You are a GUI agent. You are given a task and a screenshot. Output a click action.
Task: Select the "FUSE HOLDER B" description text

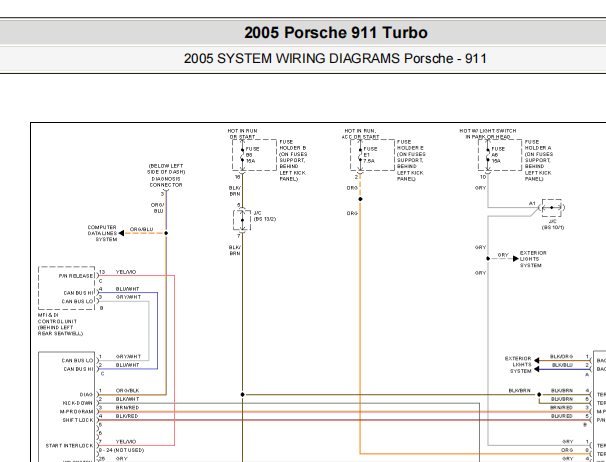[293, 160]
